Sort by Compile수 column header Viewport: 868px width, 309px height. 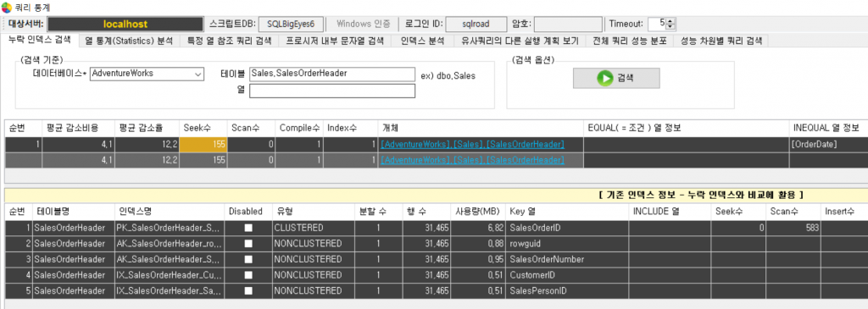(299, 128)
